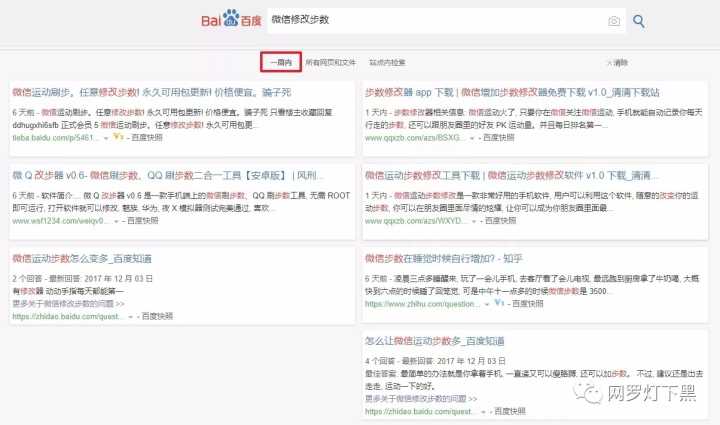Open result 微信运动步数怎么变多_百度知道

click(82, 258)
